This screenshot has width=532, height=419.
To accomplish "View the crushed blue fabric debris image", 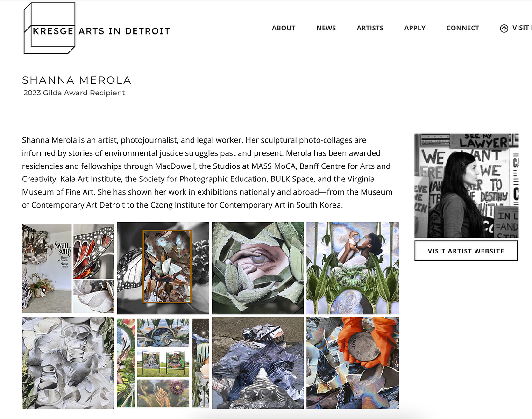I will [x=258, y=363].
